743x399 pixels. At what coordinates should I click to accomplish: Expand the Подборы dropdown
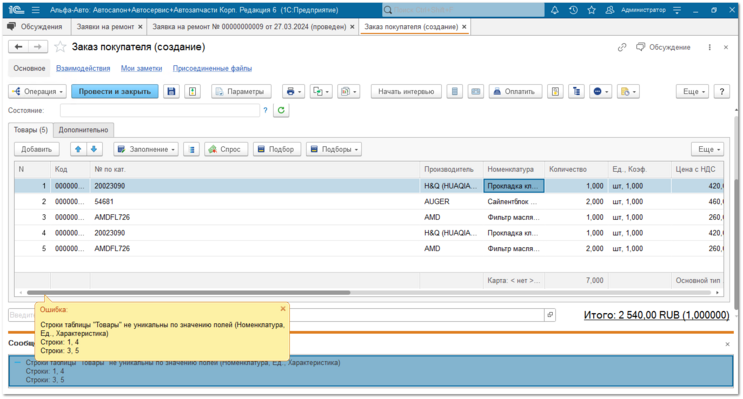click(334, 149)
